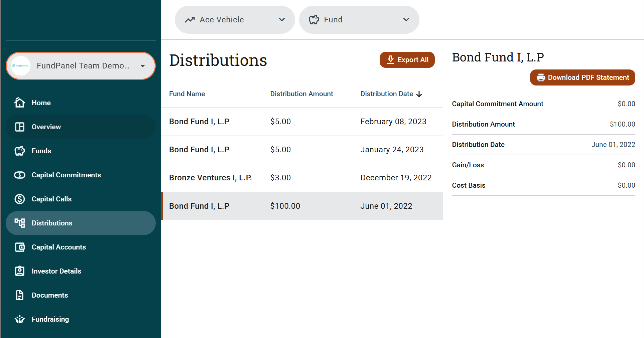The height and width of the screenshot is (338, 644).
Task: Click the Capital Commitments money icon
Action: click(x=20, y=175)
